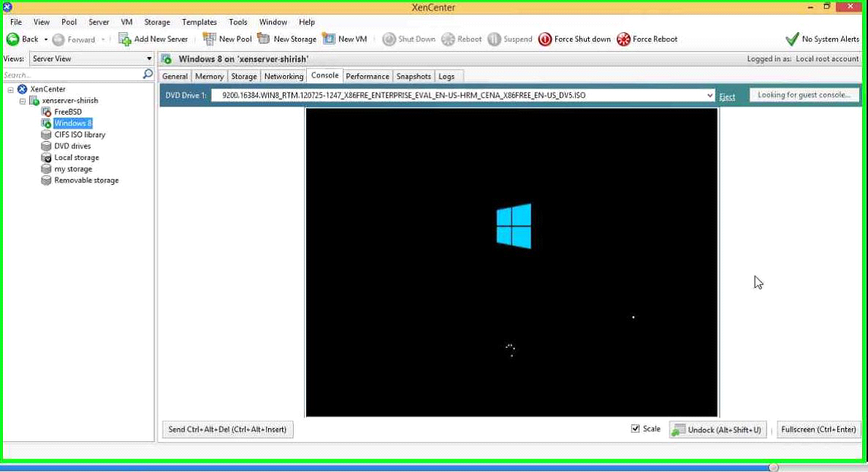Click the Windows 8 VM status icon in header
The image size is (868, 472).
pos(167,59)
